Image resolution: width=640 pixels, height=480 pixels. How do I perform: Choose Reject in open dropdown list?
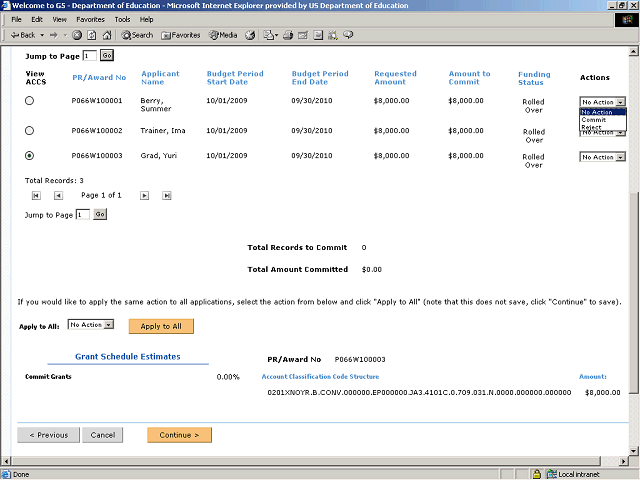603,127
